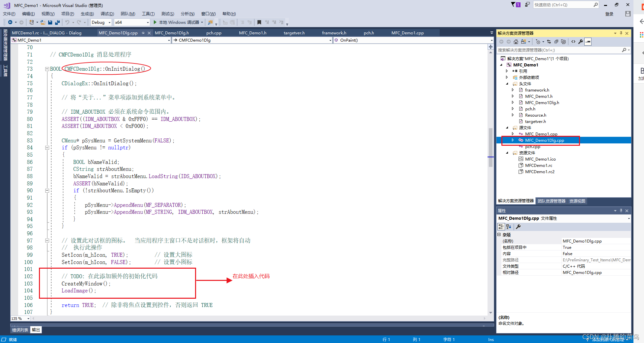Viewport: 644px width, 343px height.
Task: Click the New Project toolbar icon
Action: click(x=32, y=22)
